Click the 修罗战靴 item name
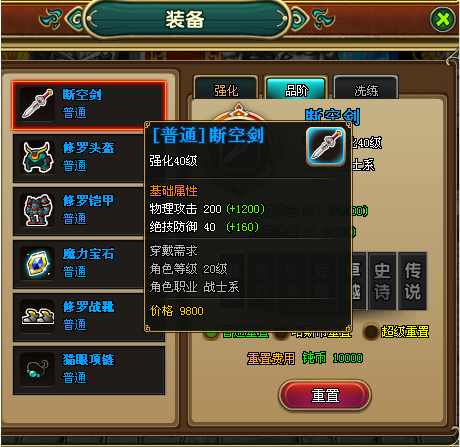This screenshot has height=447, width=460. click(89, 307)
